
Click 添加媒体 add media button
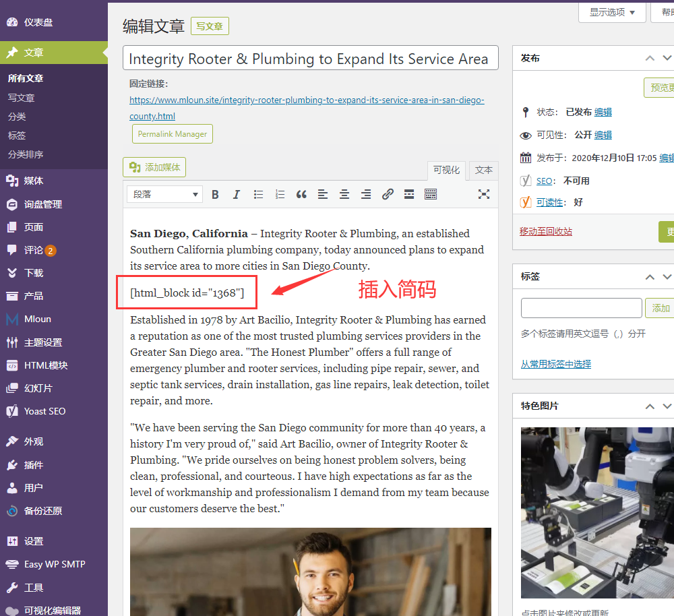click(154, 167)
